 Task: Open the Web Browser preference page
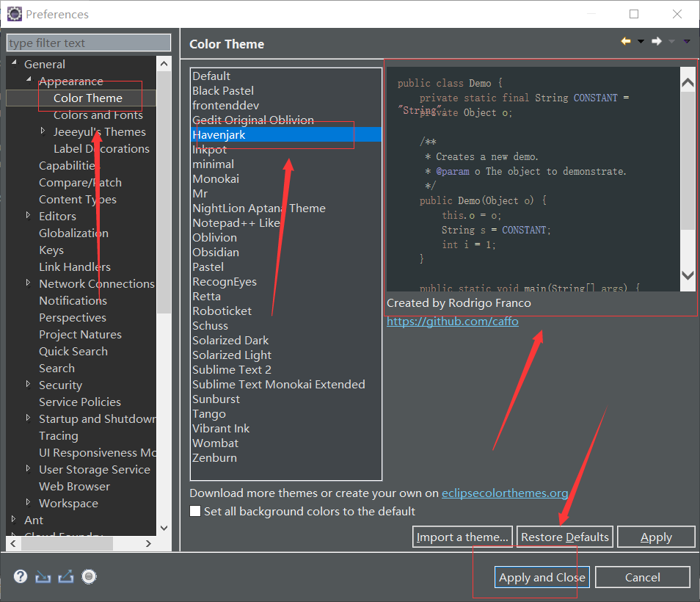[x=75, y=486]
